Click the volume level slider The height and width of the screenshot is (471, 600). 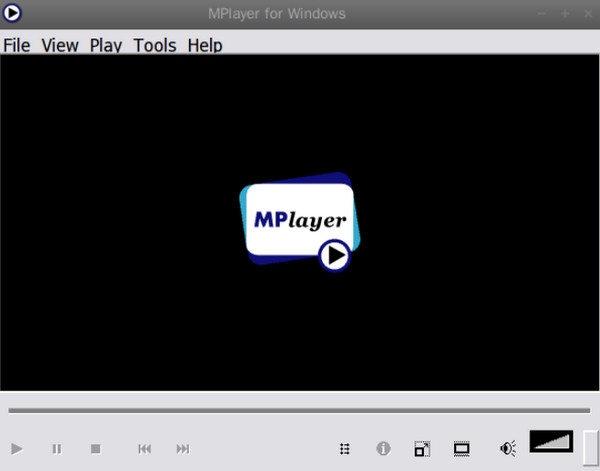(551, 441)
